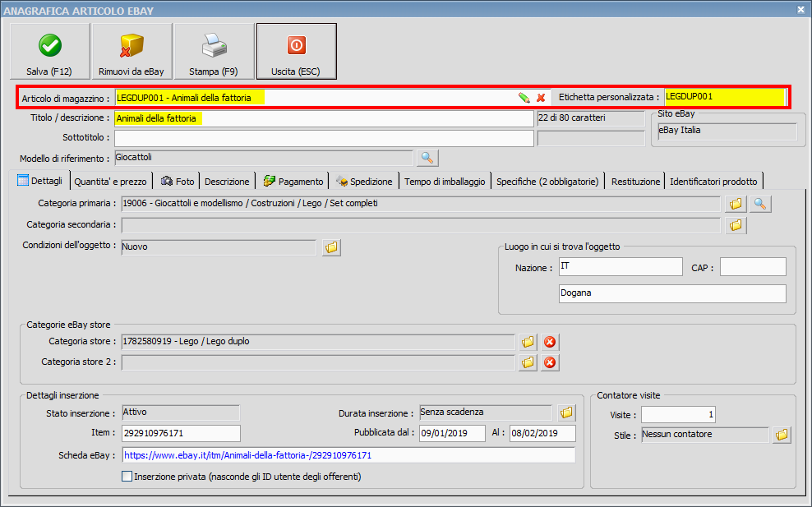Select the Dettagli tab
This screenshot has height=507, width=812.
click(x=40, y=181)
